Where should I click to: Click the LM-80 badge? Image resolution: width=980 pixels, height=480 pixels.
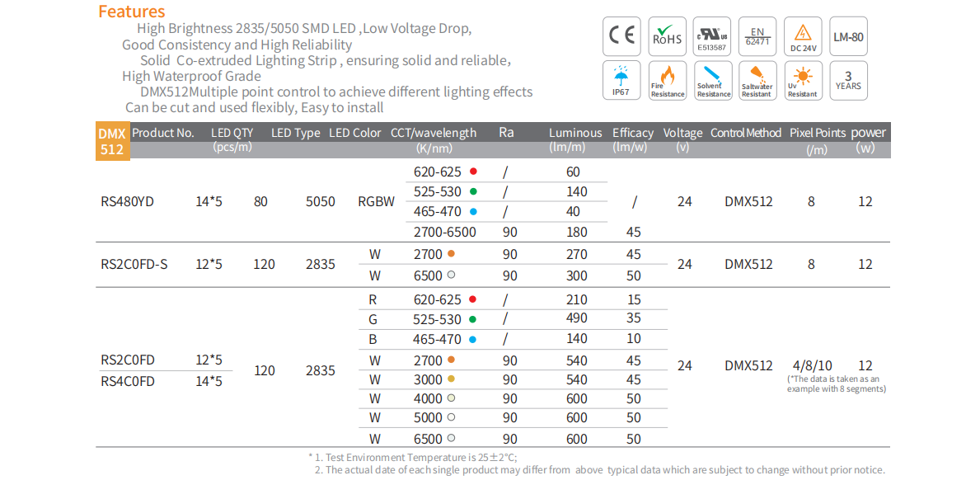point(847,35)
